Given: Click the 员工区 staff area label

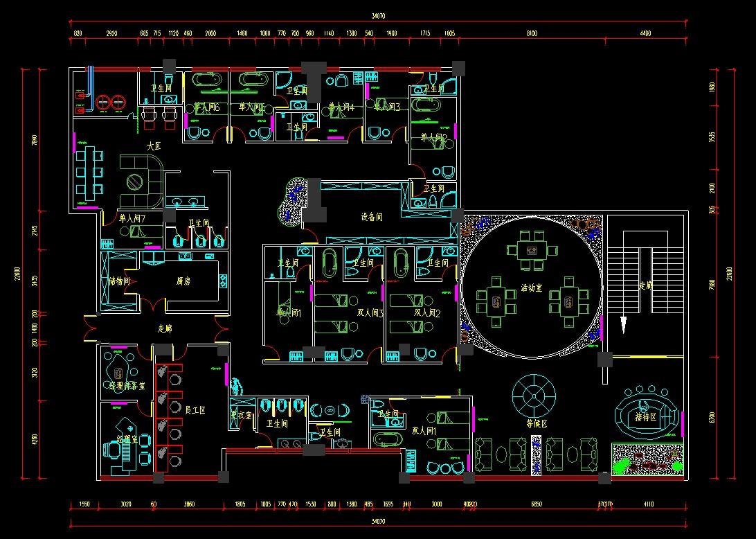Looking at the screenshot, I should 195,410.
